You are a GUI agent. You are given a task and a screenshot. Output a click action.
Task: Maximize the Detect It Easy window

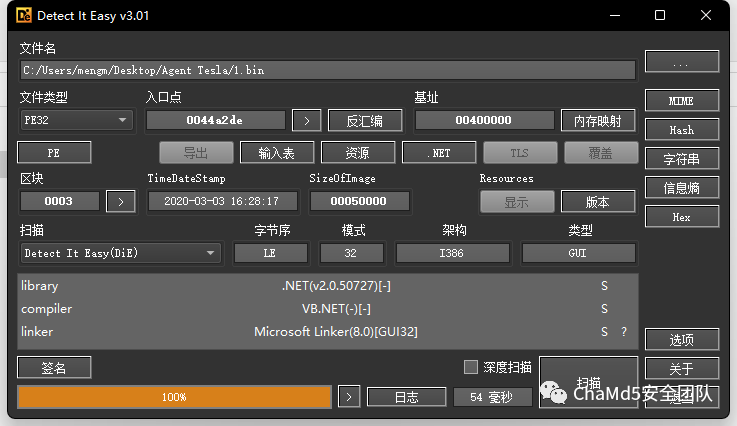(x=660, y=16)
